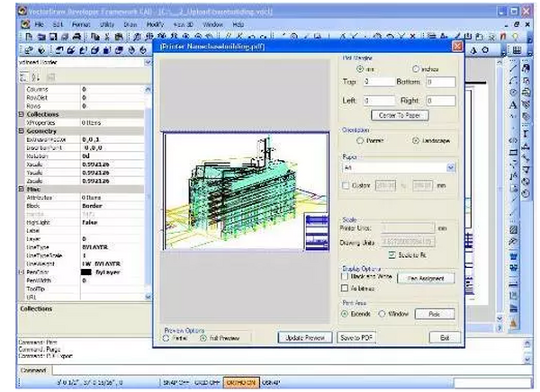Click the Cut scissors icon
540x392 pixels.
pyautogui.click(x=107, y=37)
